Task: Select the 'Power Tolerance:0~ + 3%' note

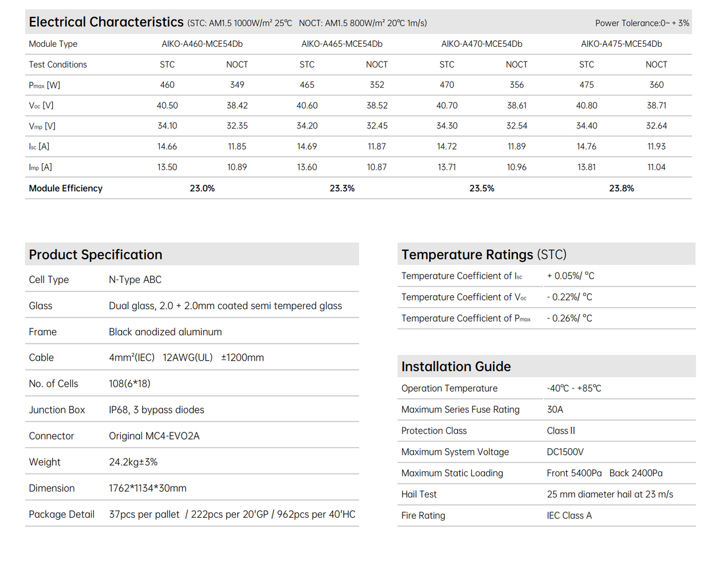Action: pos(642,23)
